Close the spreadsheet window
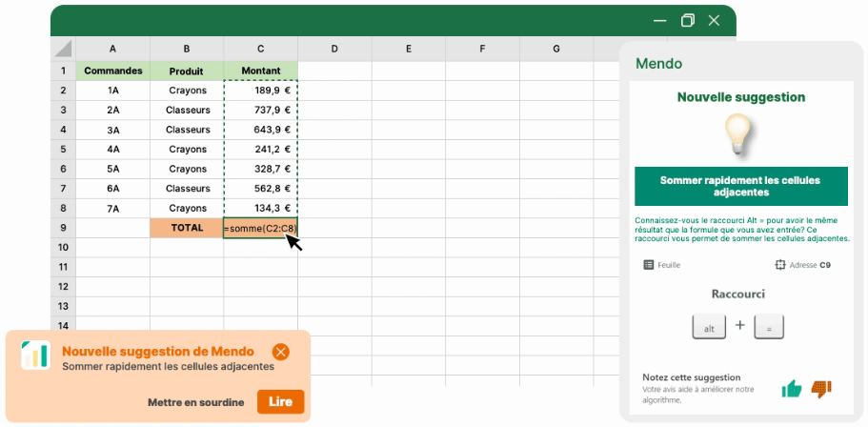Viewport: 868px width, 427px height. click(714, 20)
